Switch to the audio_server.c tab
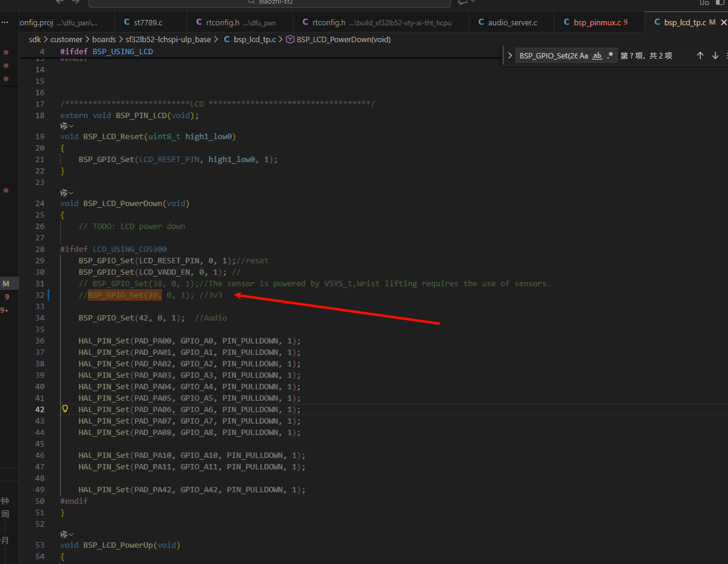 pos(512,22)
